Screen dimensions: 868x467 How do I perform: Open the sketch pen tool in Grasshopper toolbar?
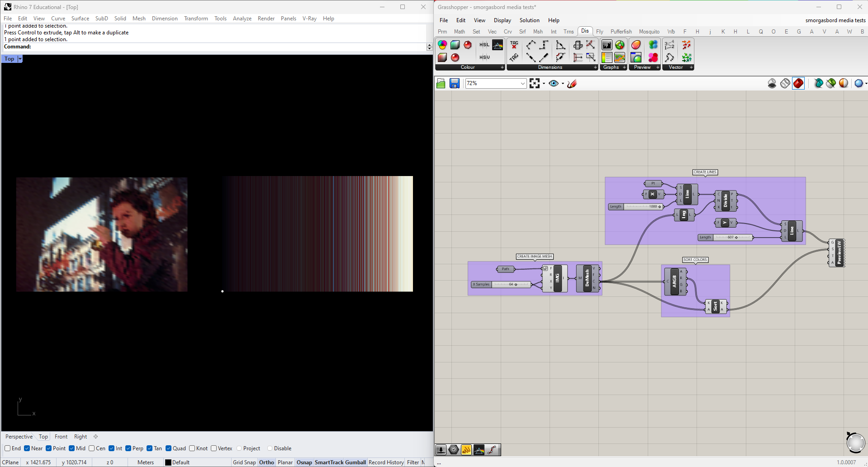(x=572, y=83)
